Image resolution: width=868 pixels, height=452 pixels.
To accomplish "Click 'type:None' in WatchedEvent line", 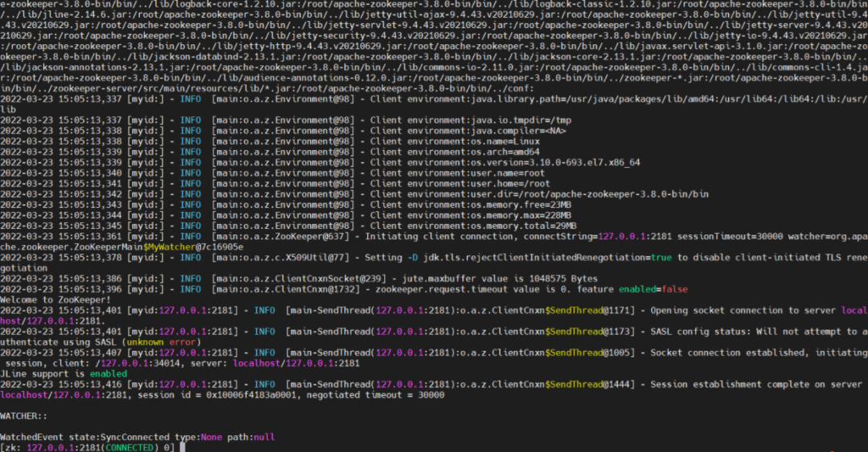I will (199, 437).
